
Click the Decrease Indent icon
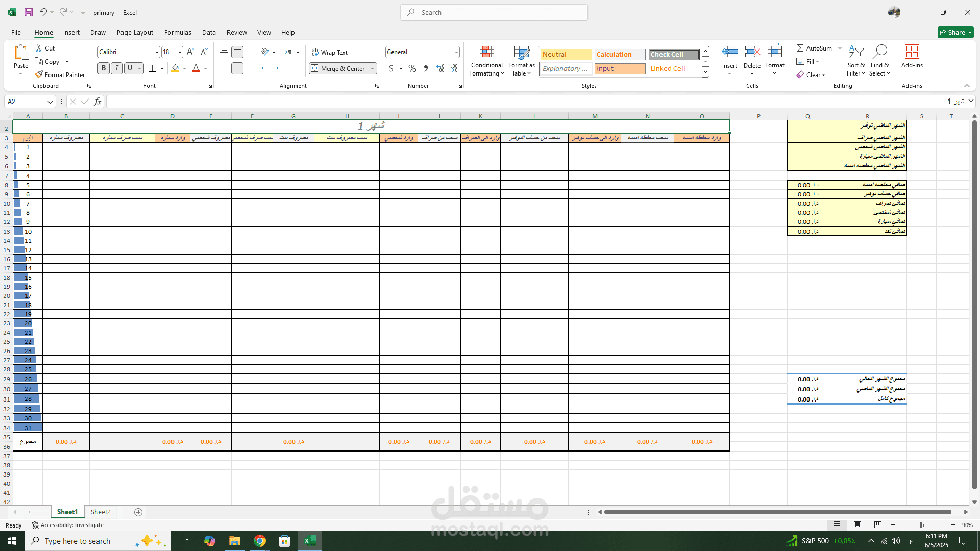tap(265, 68)
